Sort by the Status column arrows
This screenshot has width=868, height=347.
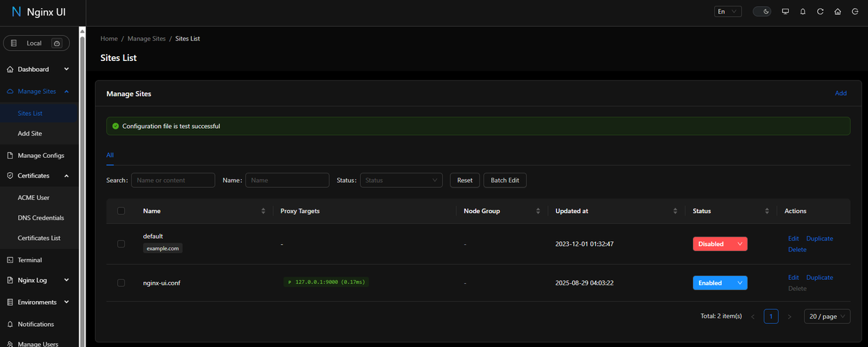pyautogui.click(x=767, y=211)
